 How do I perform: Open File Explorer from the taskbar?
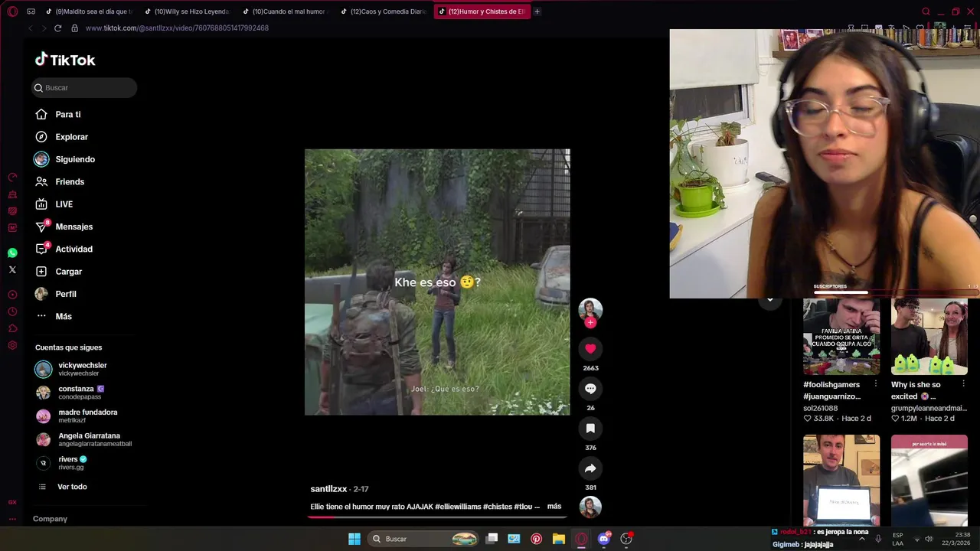click(559, 539)
